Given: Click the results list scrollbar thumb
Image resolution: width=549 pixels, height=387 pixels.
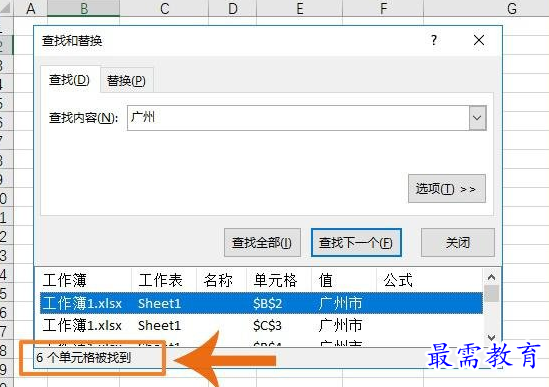Looking at the screenshot, I should click(492, 293).
